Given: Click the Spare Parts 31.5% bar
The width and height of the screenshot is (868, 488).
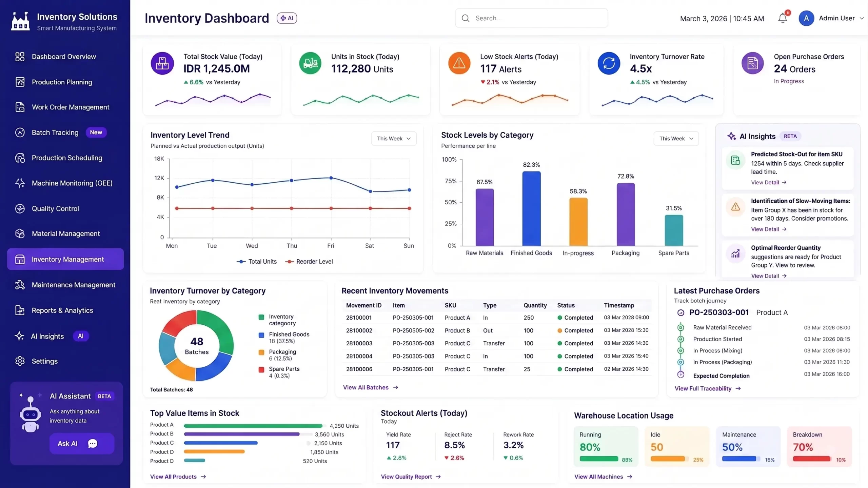Looking at the screenshot, I should 674,230.
